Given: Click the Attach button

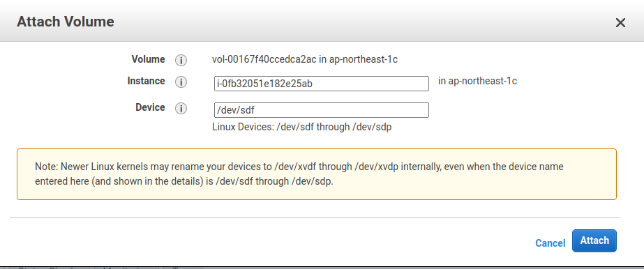Looking at the screenshot, I should (594, 240).
